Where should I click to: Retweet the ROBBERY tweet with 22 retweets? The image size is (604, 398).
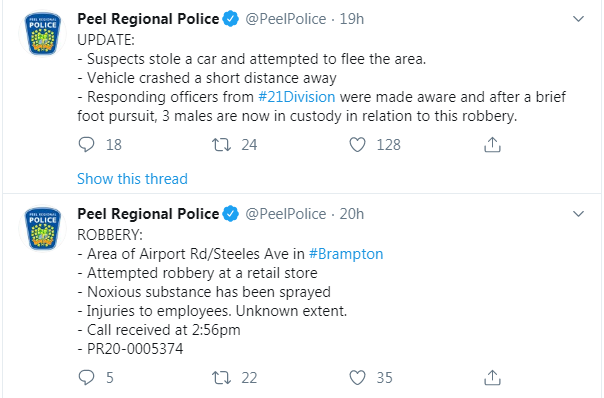[221, 378]
